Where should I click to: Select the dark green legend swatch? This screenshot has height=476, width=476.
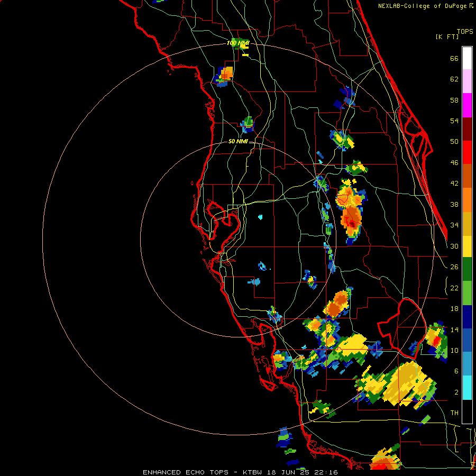[x=467, y=269]
